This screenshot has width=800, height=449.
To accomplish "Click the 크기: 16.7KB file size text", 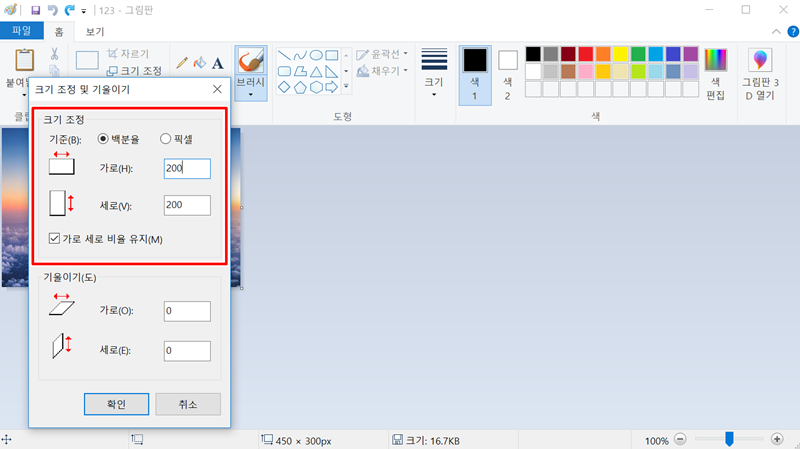I will [433, 441].
